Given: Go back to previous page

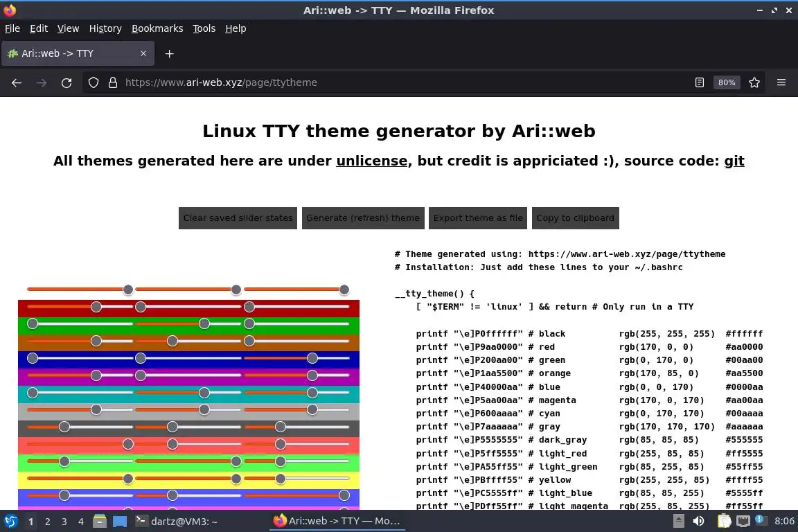Looking at the screenshot, I should pyautogui.click(x=17, y=82).
